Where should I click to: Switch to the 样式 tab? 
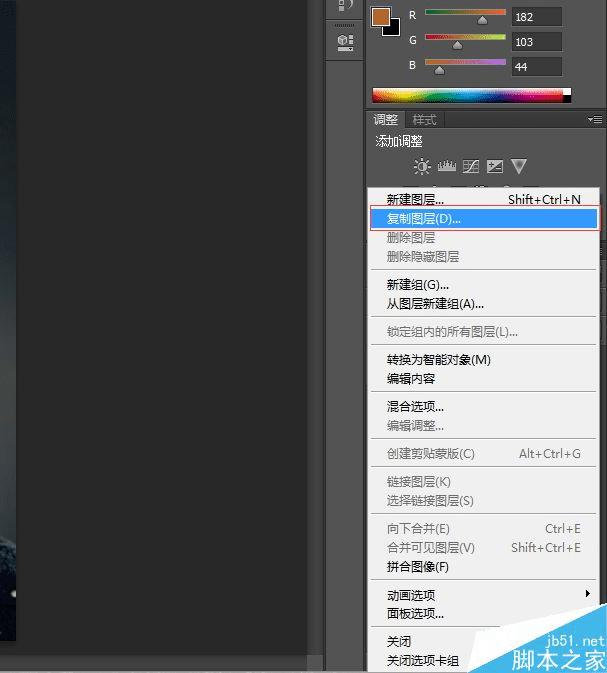(424, 119)
